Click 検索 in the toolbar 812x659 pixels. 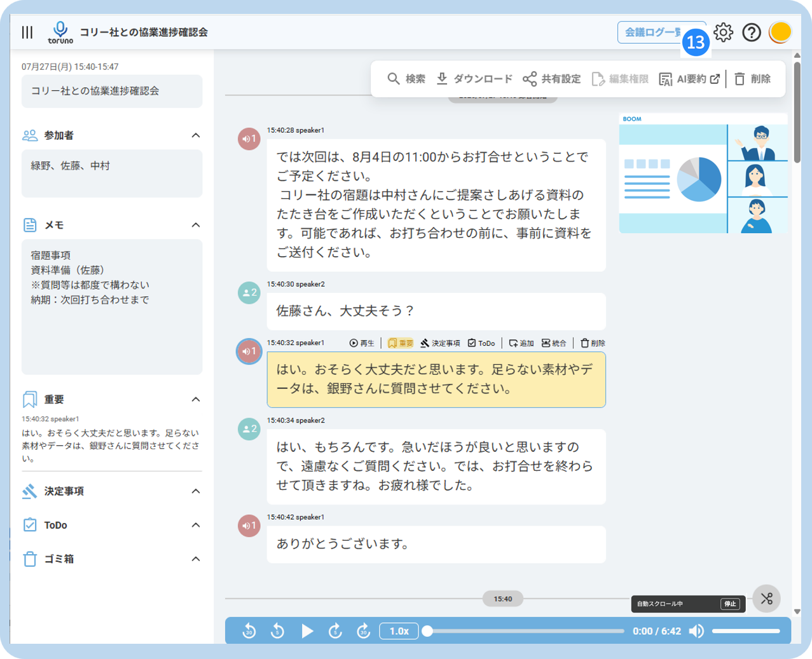pyautogui.click(x=406, y=79)
